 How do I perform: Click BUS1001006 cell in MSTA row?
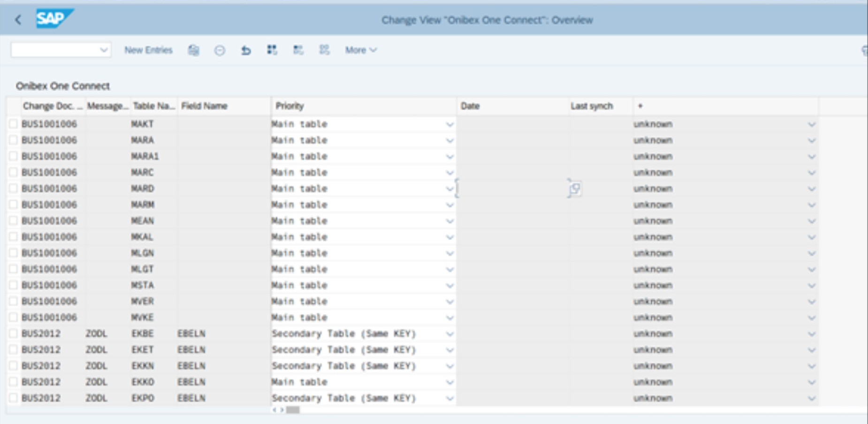(52, 285)
